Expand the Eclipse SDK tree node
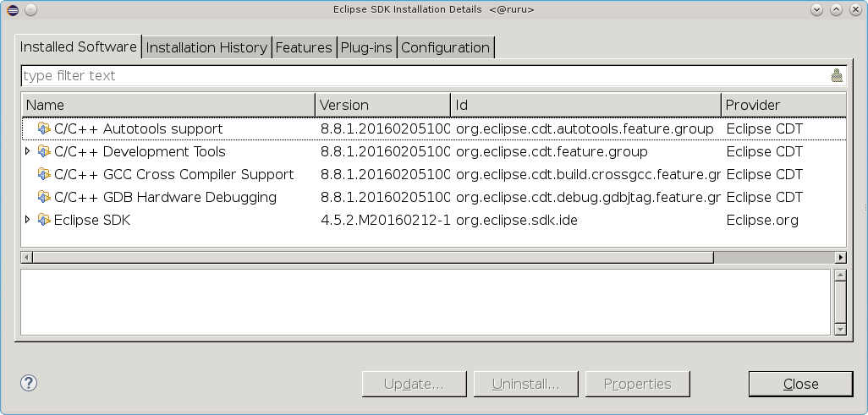The width and height of the screenshot is (868, 415). 28,220
